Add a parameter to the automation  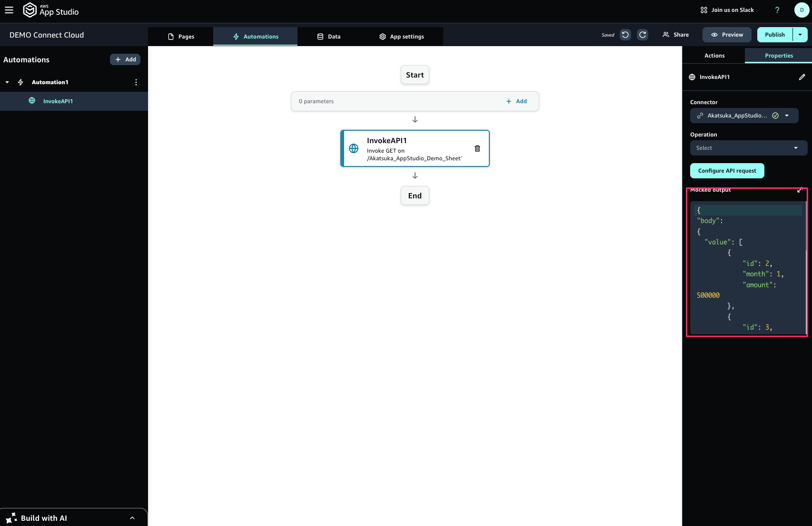coord(516,101)
